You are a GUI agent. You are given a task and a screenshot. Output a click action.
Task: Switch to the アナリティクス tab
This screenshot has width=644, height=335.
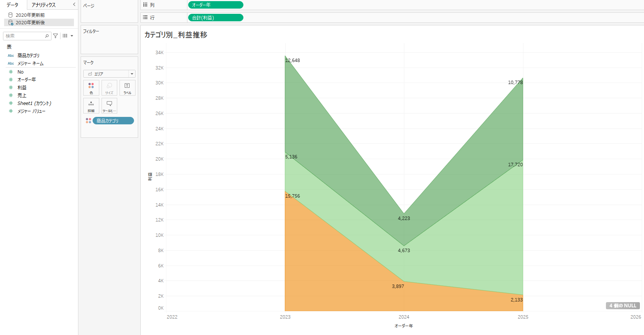tap(44, 5)
